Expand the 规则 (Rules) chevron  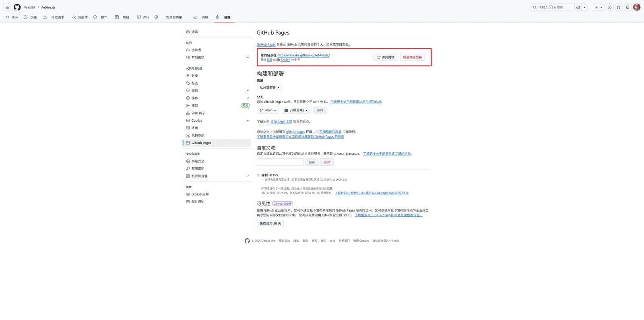coord(248,91)
